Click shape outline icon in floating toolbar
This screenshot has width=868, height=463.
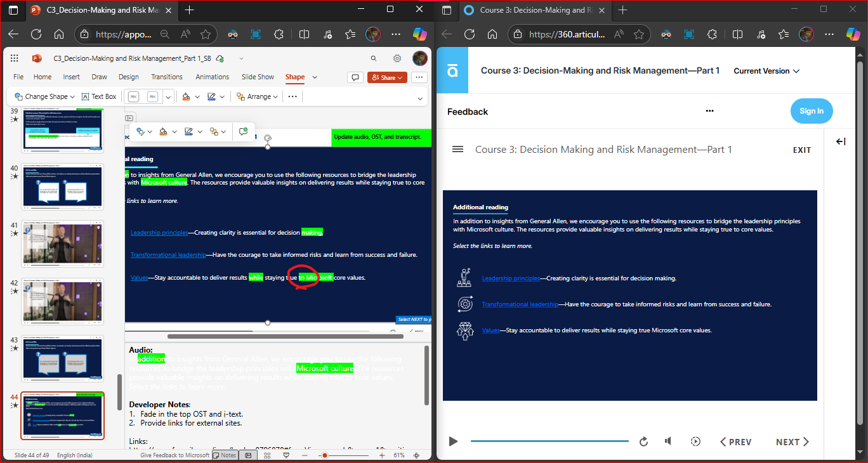(188, 132)
